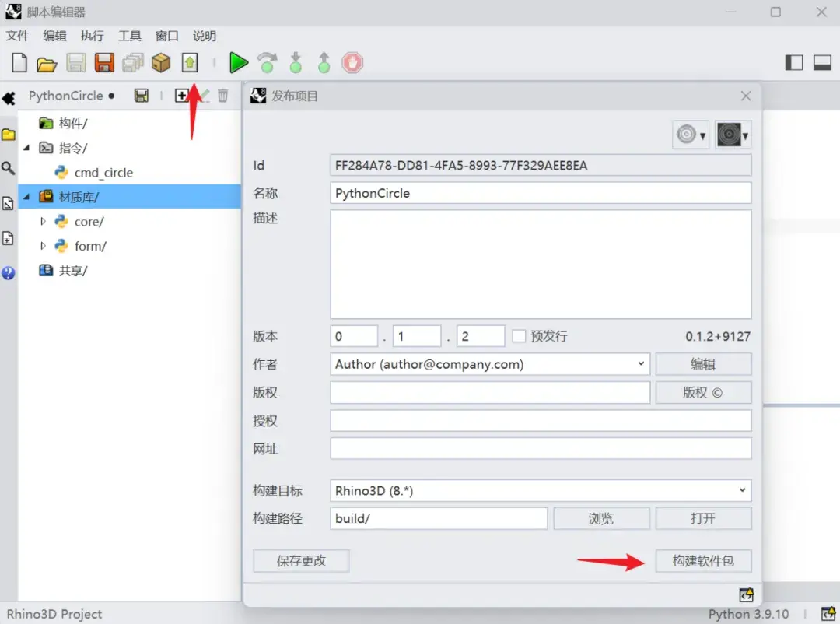840x624 pixels.
Task: Open the 文件 menu
Action: pyautogui.click(x=18, y=35)
